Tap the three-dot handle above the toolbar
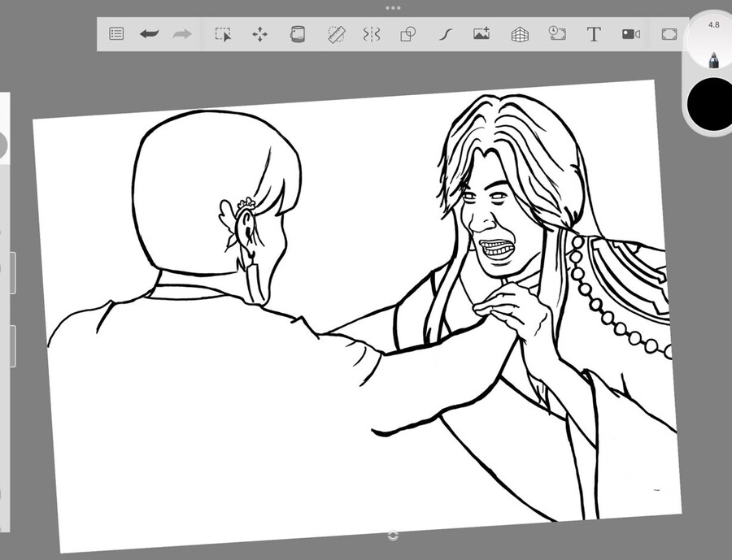Image resolution: width=732 pixels, height=560 pixels. click(x=393, y=7)
